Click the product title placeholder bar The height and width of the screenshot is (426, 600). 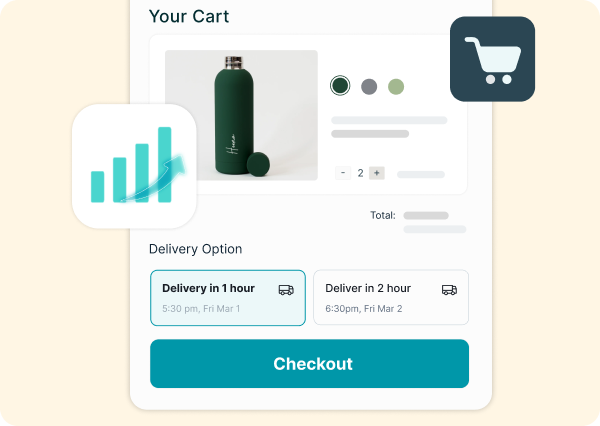coord(389,120)
